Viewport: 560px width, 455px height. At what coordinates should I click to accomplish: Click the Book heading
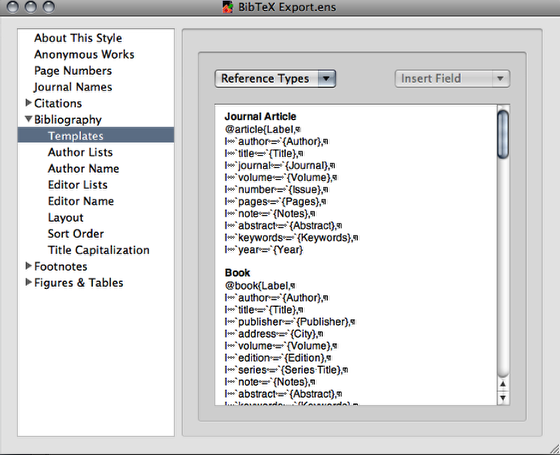[x=238, y=272]
